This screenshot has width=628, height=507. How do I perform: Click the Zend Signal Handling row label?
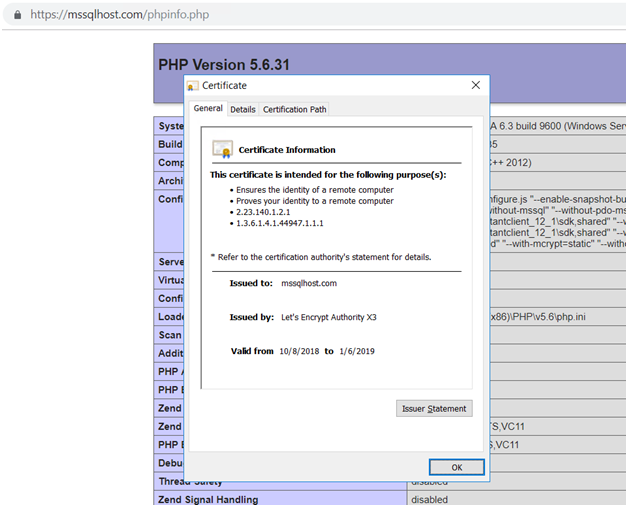pyautogui.click(x=207, y=500)
